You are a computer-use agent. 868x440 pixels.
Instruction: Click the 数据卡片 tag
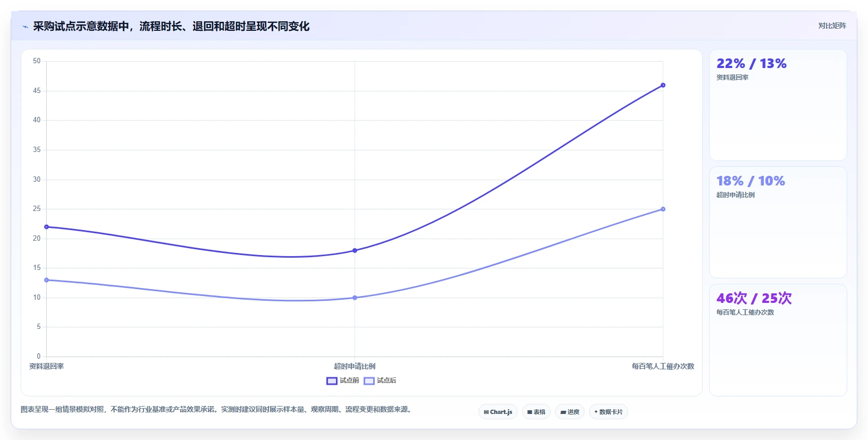pyautogui.click(x=609, y=412)
